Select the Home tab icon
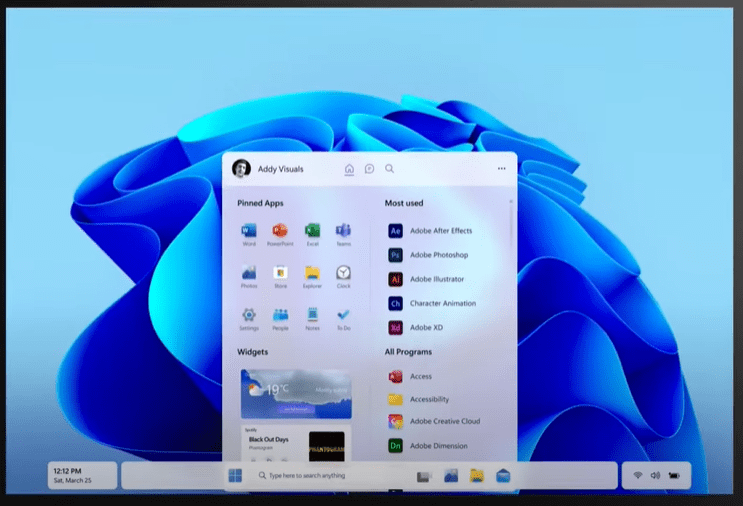Screen dimensions: 743x506 [x=349, y=169]
